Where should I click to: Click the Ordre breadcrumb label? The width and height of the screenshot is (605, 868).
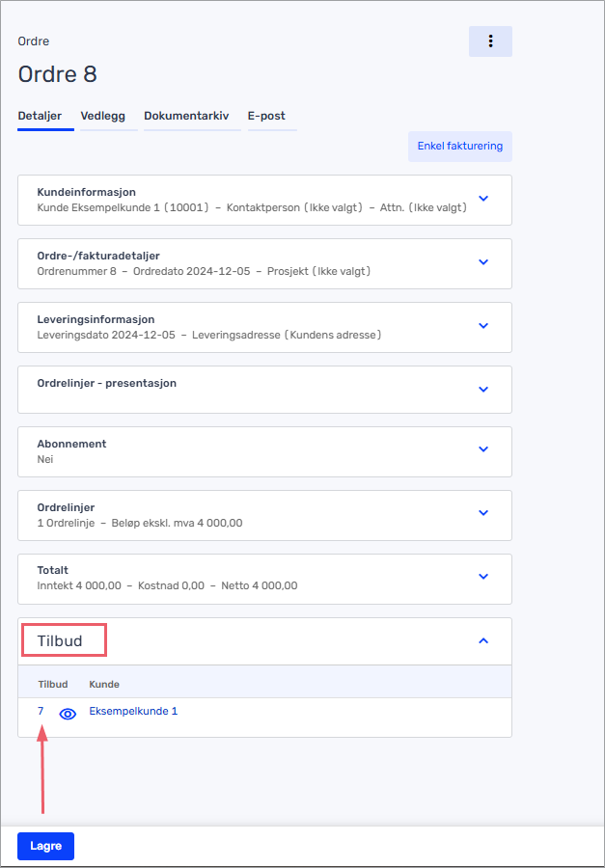(x=33, y=41)
